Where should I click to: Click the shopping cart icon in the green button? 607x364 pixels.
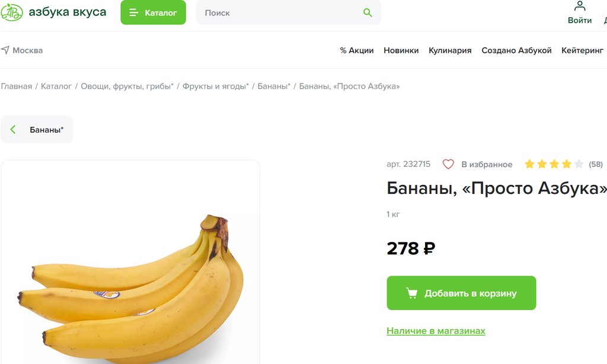[x=411, y=293]
